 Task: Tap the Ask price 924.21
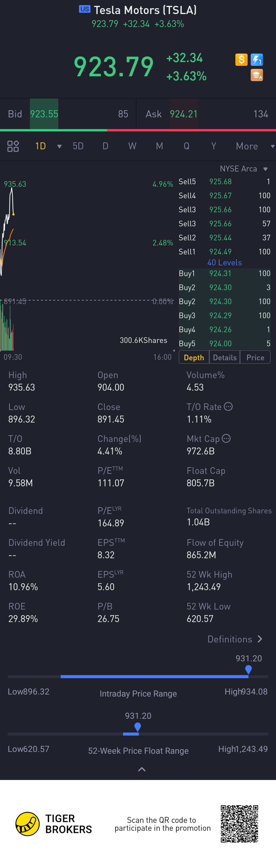click(183, 114)
